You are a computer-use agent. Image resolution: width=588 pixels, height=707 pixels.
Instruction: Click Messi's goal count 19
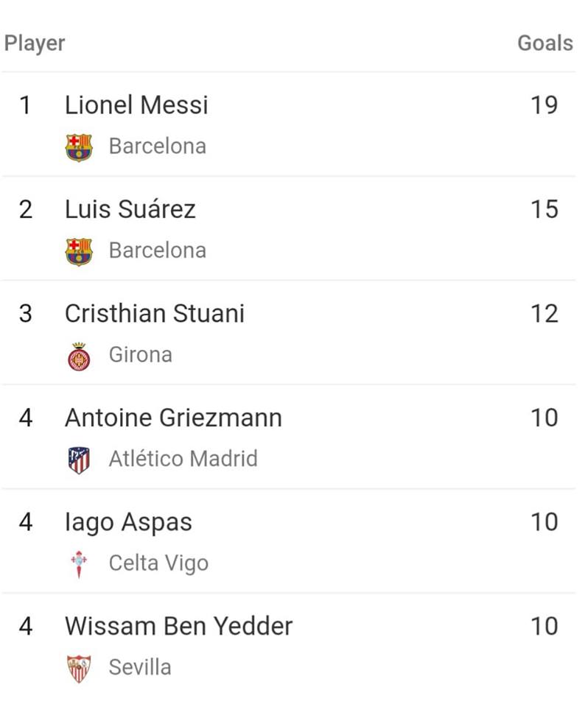[x=545, y=105]
